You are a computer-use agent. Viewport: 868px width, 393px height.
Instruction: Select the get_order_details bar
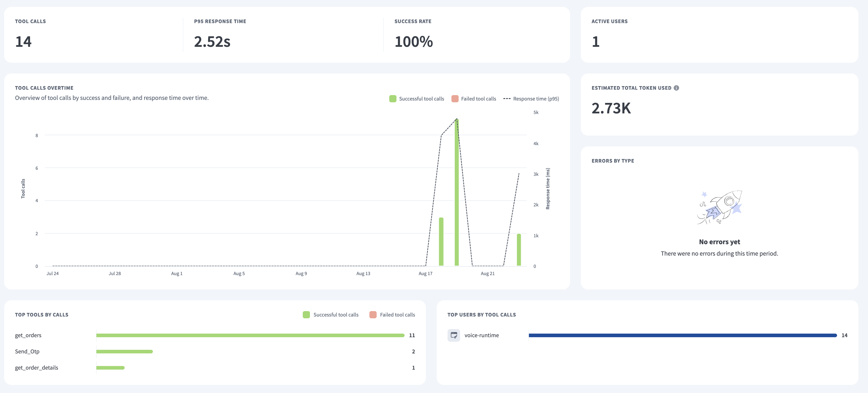[x=110, y=367]
